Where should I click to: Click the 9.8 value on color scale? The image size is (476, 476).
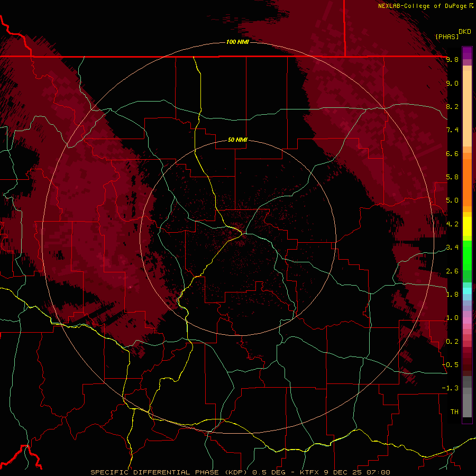(452, 60)
